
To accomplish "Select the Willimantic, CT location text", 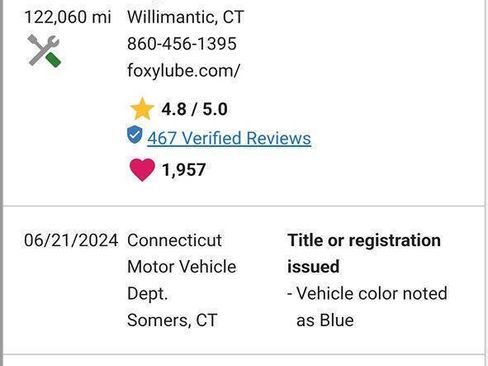I will (x=186, y=17).
